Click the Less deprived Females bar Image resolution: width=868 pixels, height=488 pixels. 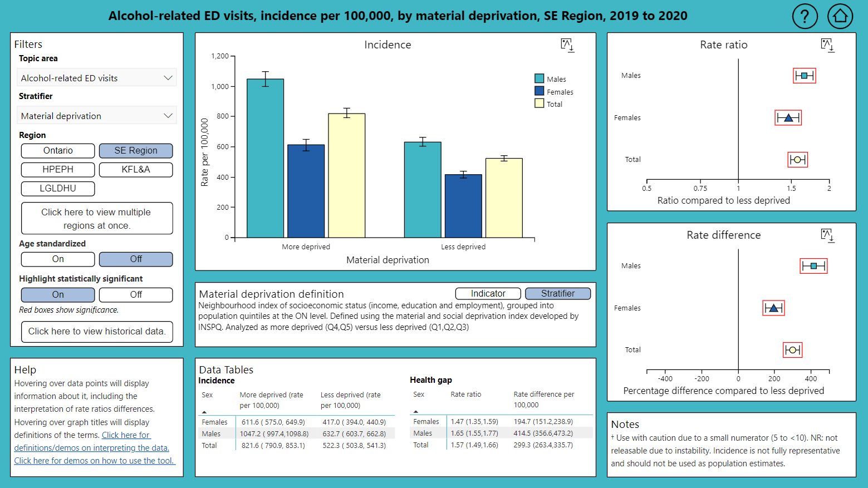click(x=463, y=206)
